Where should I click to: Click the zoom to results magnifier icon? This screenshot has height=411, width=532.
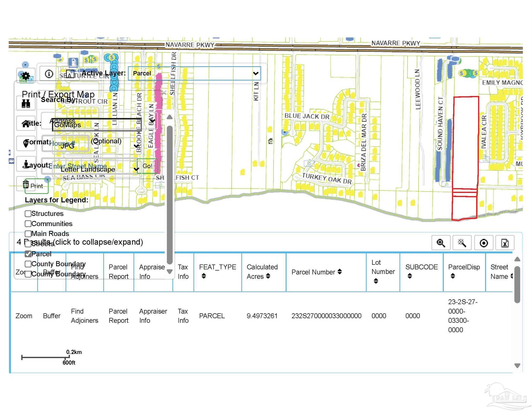441,243
